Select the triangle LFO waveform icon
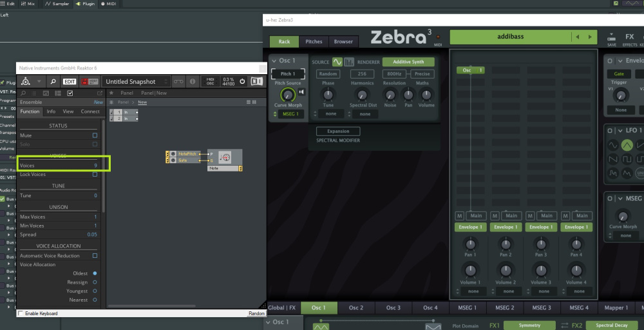Image resolution: width=644 pixels, height=330 pixels. 627,145
